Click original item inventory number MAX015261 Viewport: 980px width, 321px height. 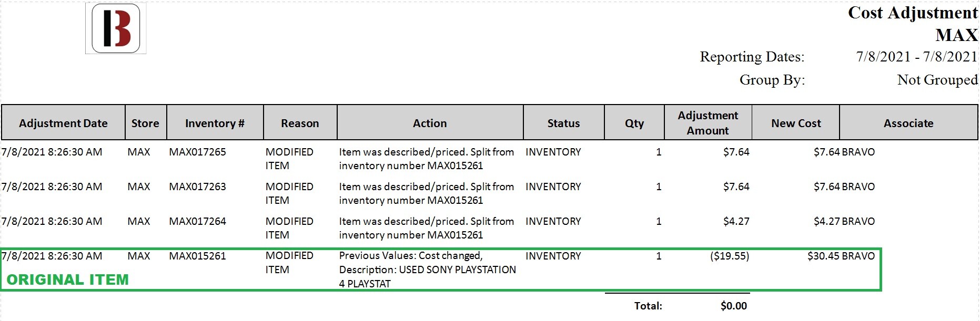tap(197, 256)
